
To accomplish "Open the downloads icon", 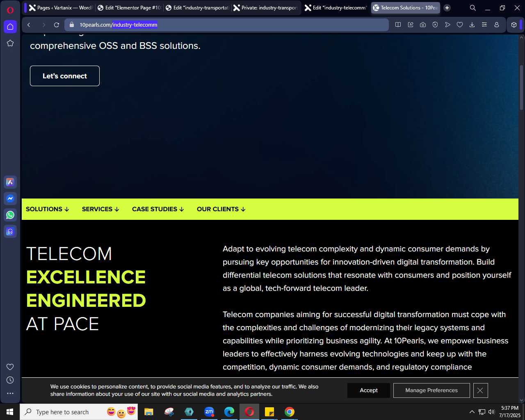I will [x=472, y=25].
